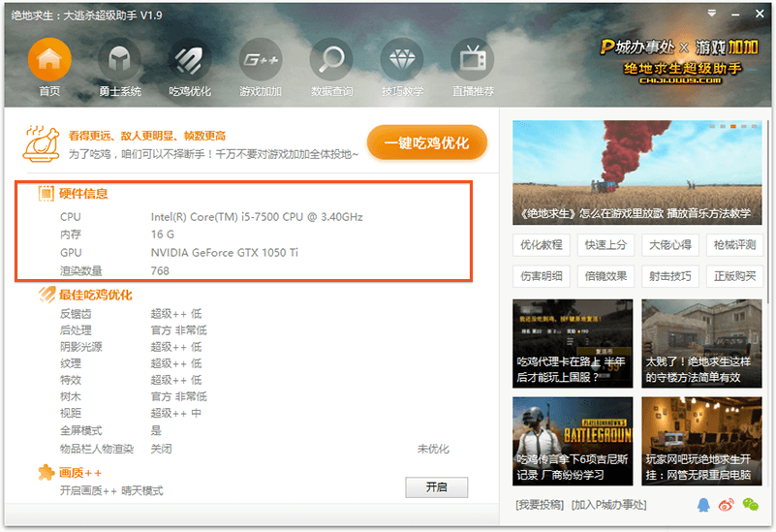Open 快速上分 link

click(x=605, y=244)
